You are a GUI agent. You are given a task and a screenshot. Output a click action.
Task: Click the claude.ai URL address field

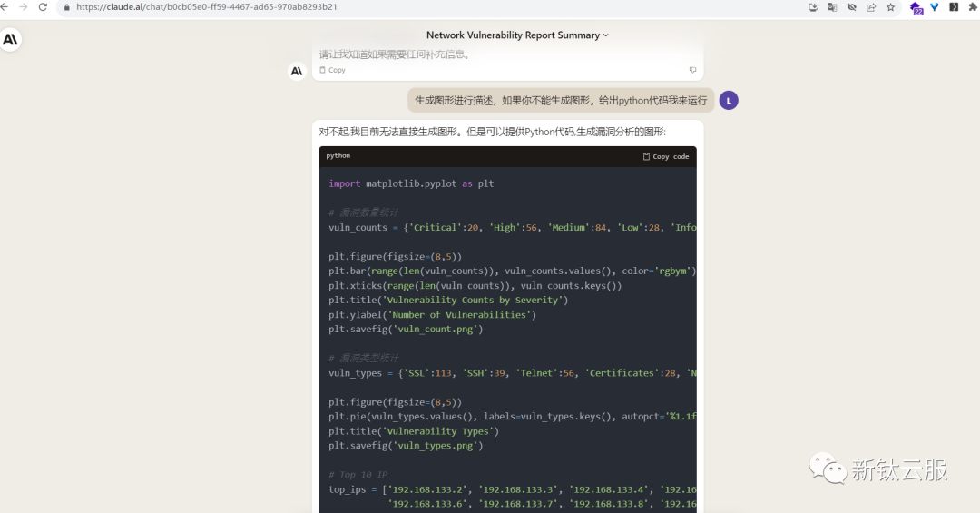coord(363,7)
